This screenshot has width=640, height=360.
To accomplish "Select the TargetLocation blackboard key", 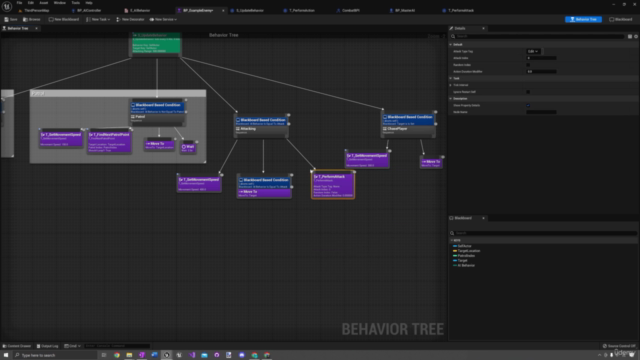I will point(469,251).
